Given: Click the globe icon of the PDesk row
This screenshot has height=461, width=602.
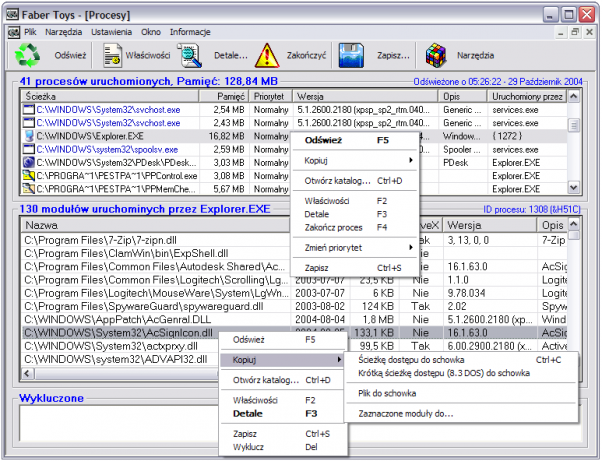Looking at the screenshot, I should (x=29, y=163).
